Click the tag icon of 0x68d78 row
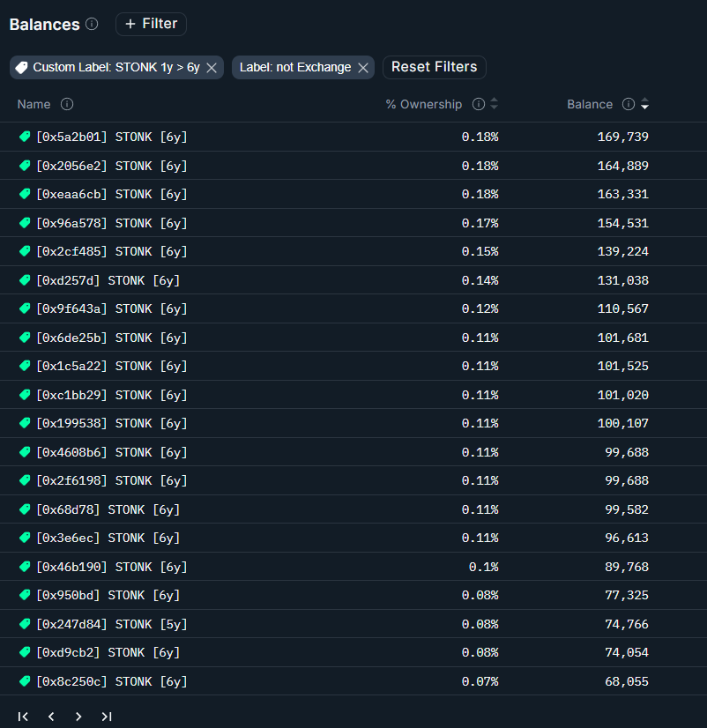707x728 pixels. (x=25, y=509)
